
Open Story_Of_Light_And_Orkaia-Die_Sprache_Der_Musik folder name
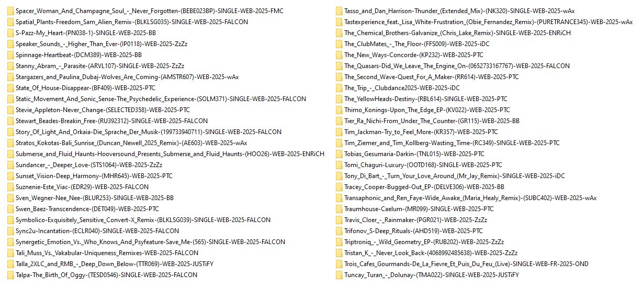149,131
